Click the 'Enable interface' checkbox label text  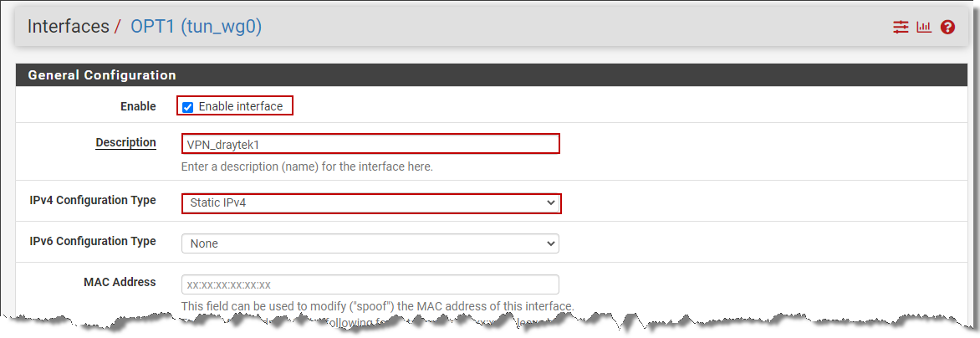pos(241,106)
